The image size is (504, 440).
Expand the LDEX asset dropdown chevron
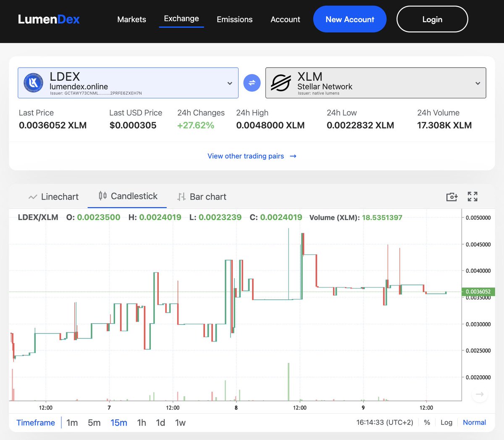[x=230, y=83]
